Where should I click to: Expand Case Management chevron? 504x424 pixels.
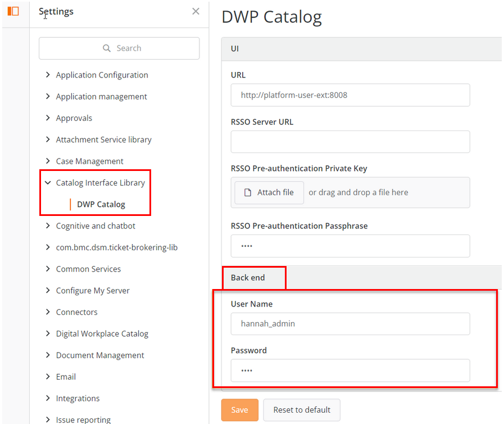(48, 161)
